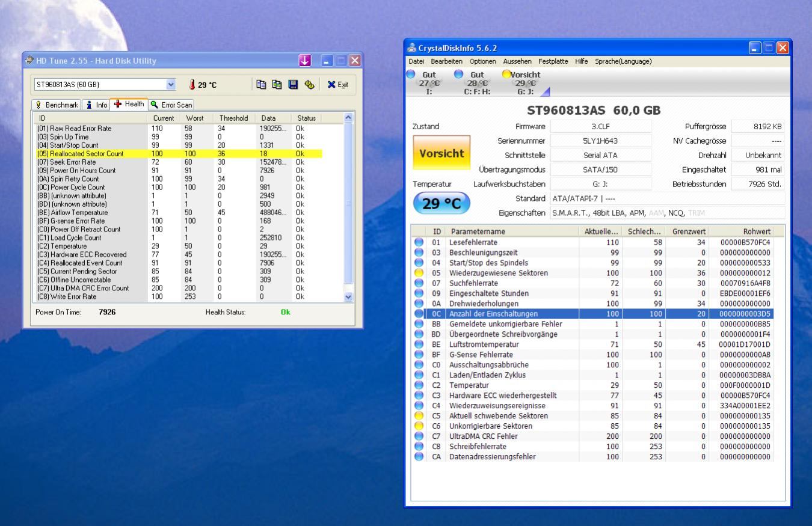Screen dimensions: 812x526
Task: Open the Sprache(Language) menu
Action: (624, 61)
